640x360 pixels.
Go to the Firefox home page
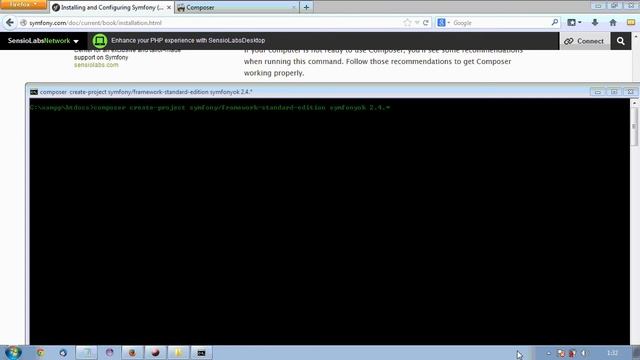tap(613, 23)
